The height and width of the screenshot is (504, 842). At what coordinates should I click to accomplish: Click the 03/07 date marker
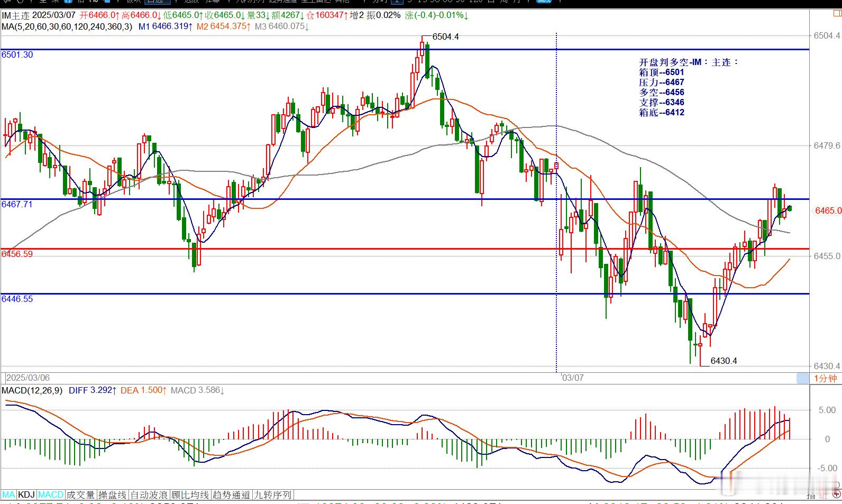(573, 378)
